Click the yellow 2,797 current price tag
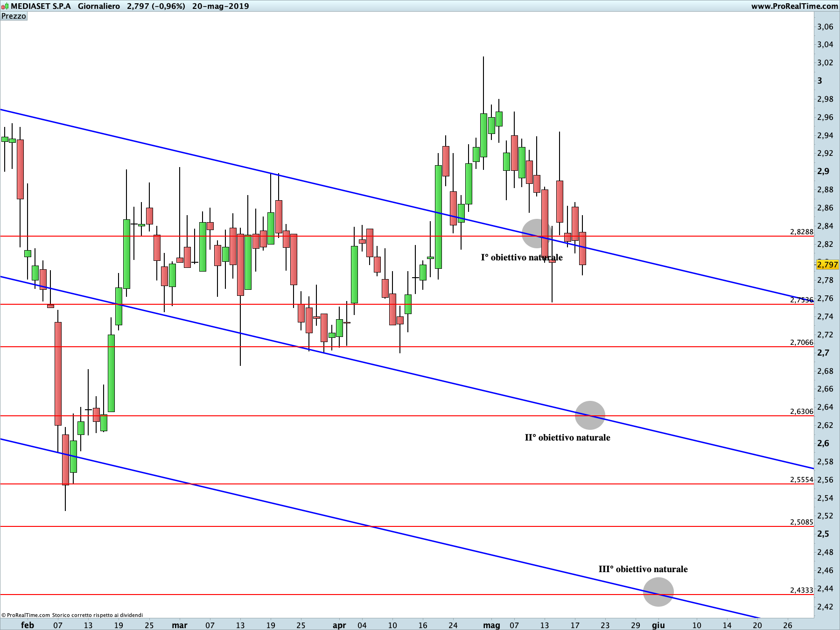The image size is (840, 630). [827, 265]
